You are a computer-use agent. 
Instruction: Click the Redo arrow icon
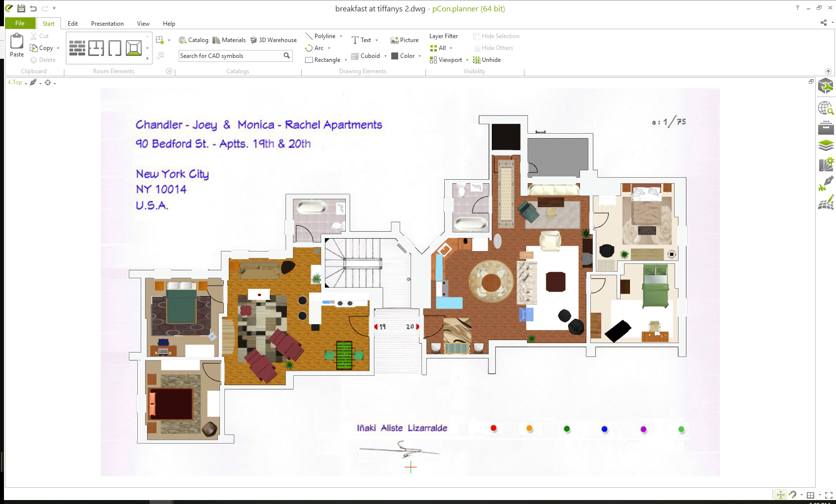click(x=45, y=8)
